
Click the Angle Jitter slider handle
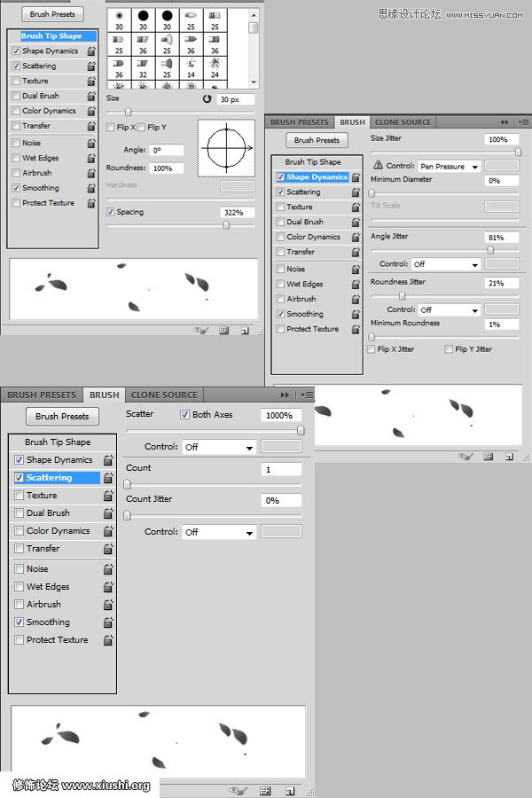[x=490, y=250]
